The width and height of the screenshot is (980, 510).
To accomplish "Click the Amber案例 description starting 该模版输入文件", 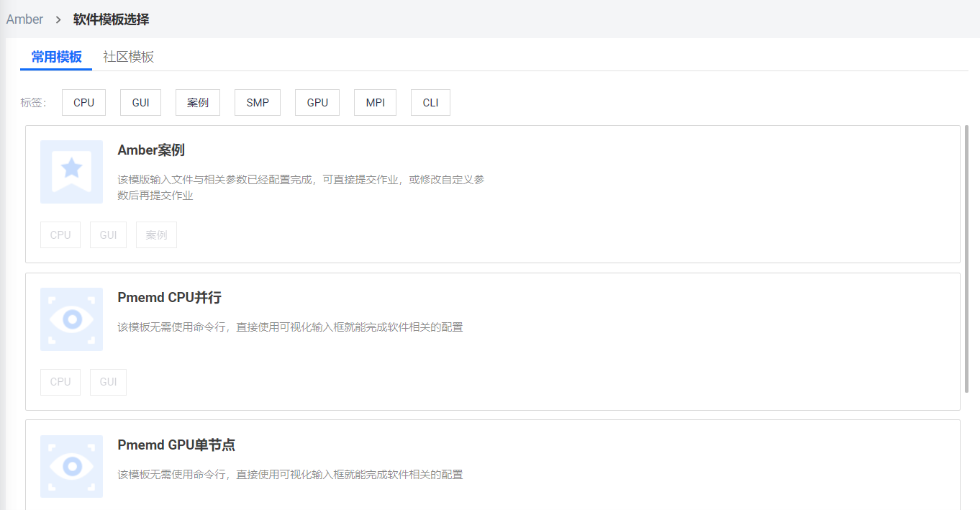I will pos(301,187).
